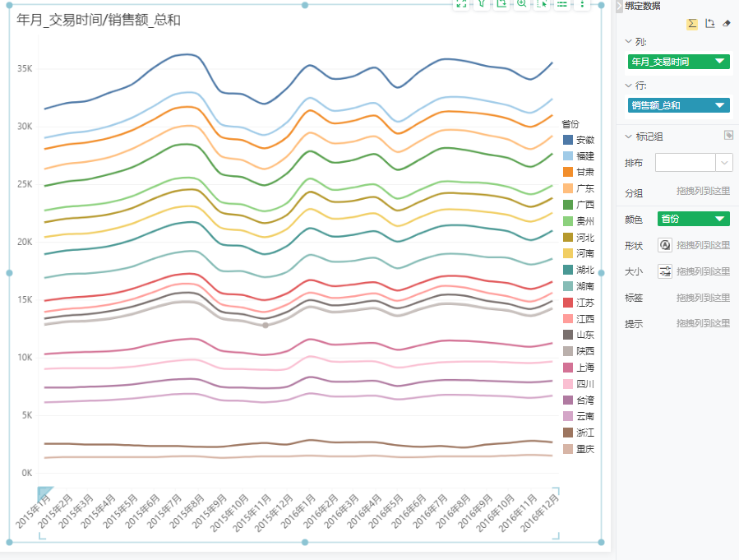
Task: Click the 大小 drop zone placeholder text
Action: pyautogui.click(x=703, y=271)
